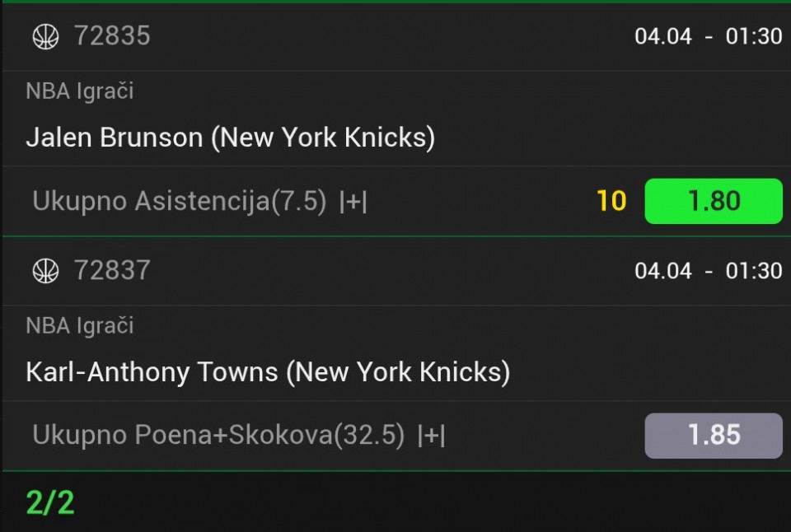Click the yellow result number 10

point(611,201)
